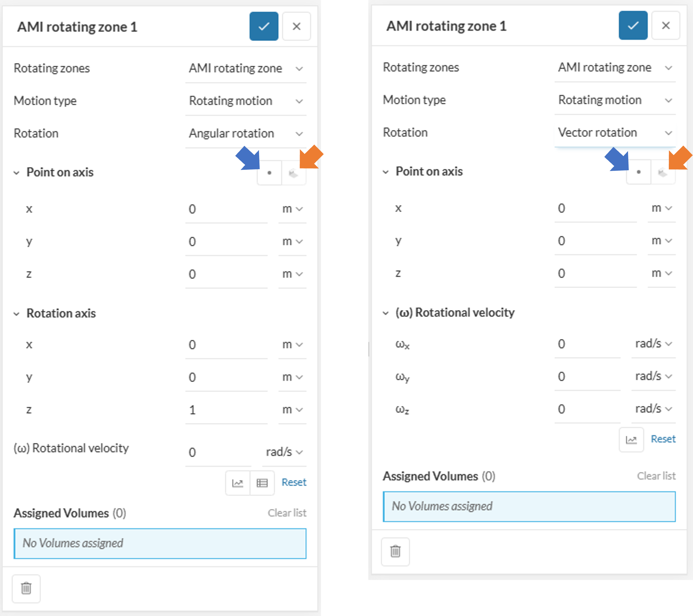Confirm settings with checkmark in Angular rotation panel

(x=264, y=26)
